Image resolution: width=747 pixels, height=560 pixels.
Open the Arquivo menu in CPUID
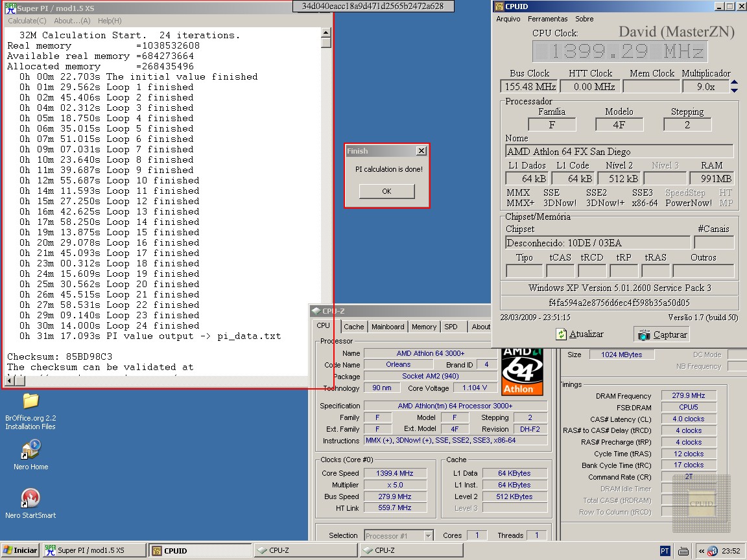[508, 19]
